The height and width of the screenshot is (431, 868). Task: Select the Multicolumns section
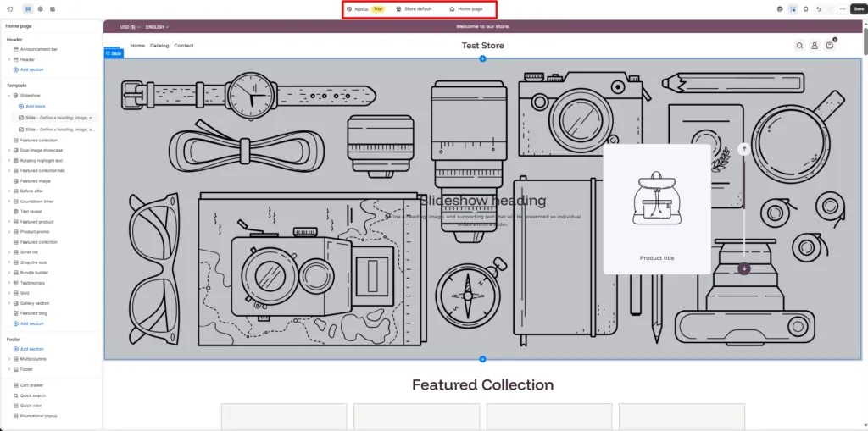point(33,359)
